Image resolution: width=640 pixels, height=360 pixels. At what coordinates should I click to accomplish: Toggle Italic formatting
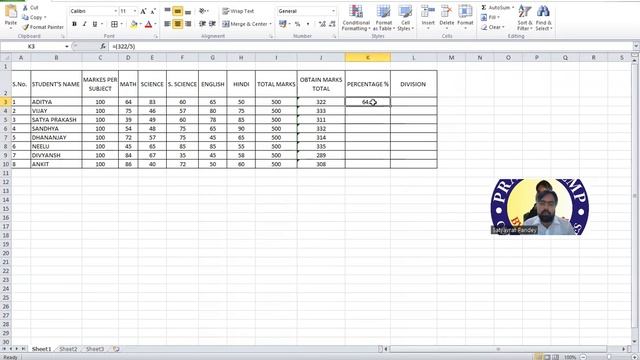84,24
